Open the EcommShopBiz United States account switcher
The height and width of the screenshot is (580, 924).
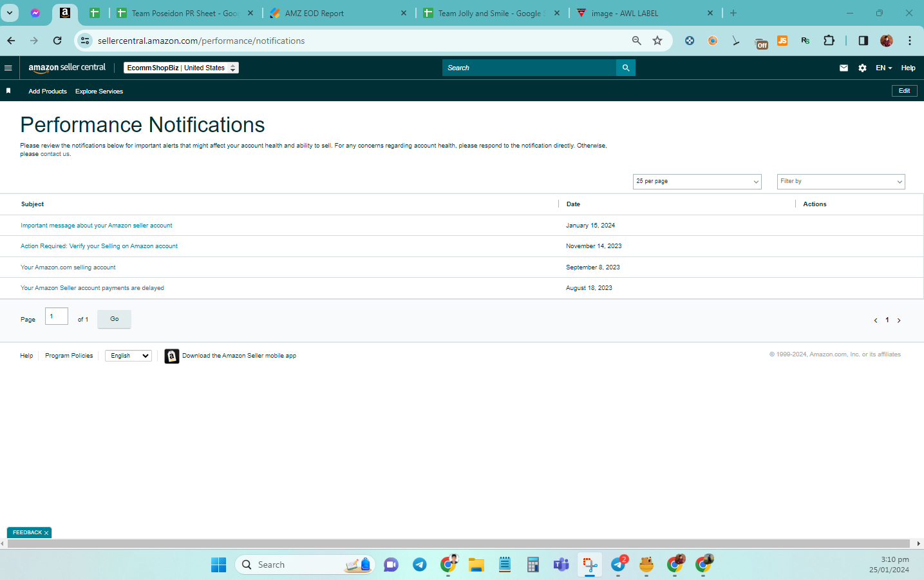181,68
